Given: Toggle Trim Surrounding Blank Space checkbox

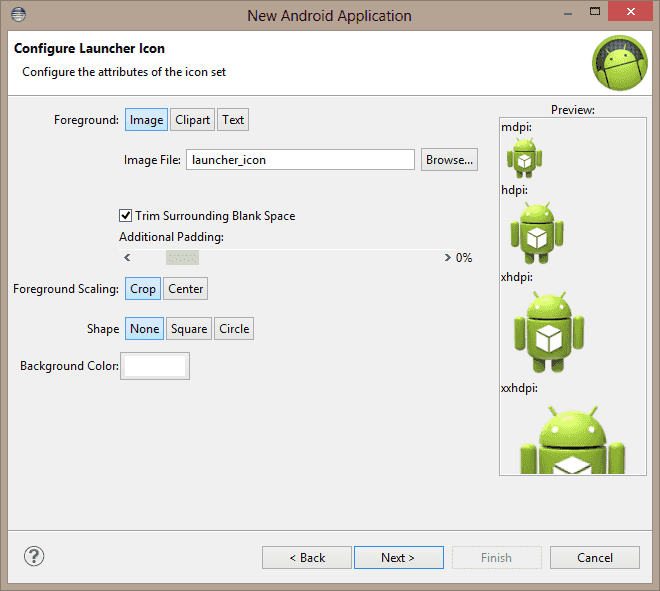Looking at the screenshot, I should click(x=125, y=216).
